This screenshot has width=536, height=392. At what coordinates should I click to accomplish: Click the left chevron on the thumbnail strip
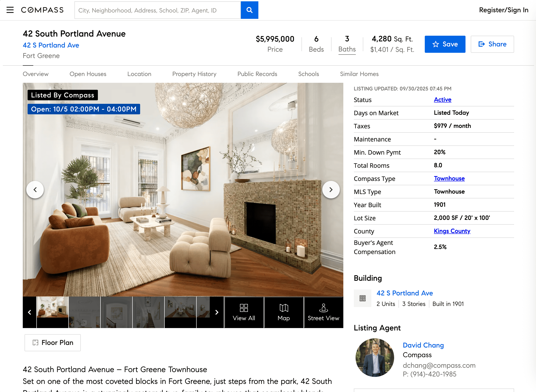[29, 312]
